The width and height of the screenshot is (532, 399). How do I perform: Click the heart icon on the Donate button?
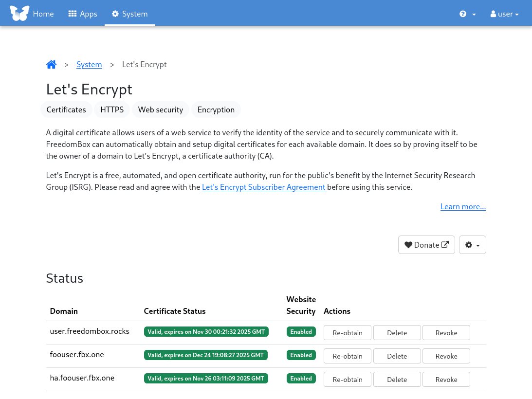click(x=408, y=244)
